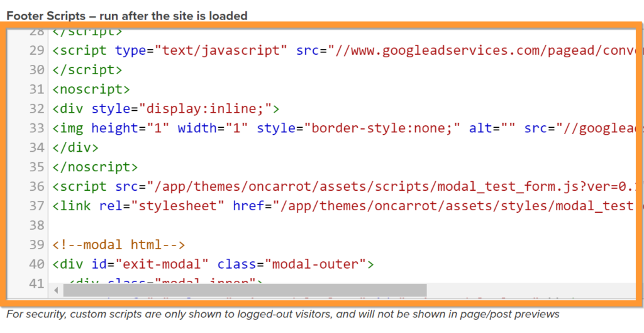Click the horizontal scrollbar left arrow
Image resolution: width=644 pixels, height=333 pixels.
pos(56,290)
